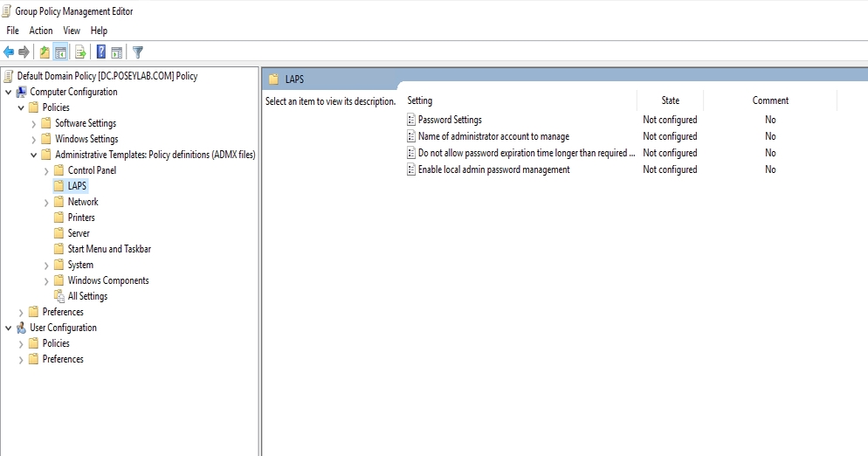Toggle Show/Hide Console Tree toolbar icon
This screenshot has height=456, width=868.
pos(61,52)
